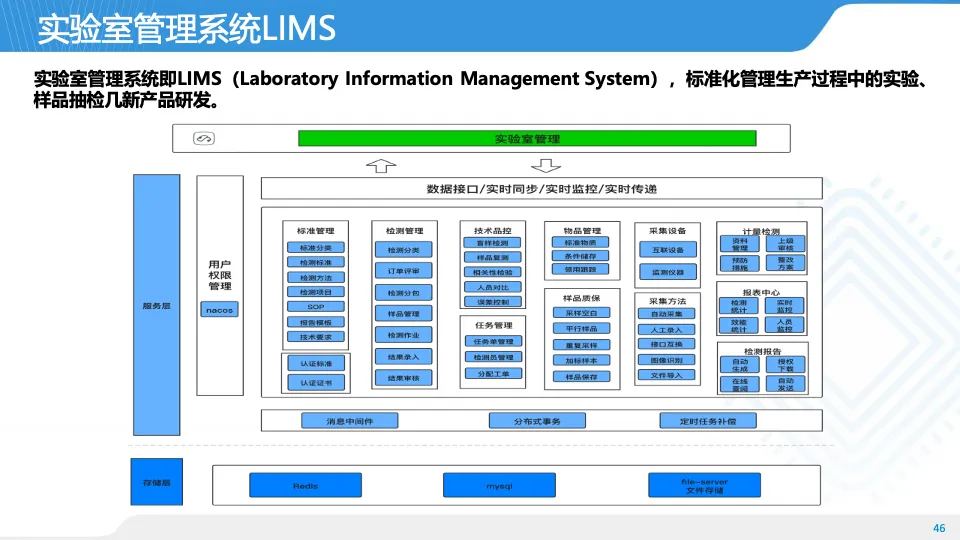Viewport: 960px width, 540px height.
Task: Select the 样品管理 box
Action: (403, 313)
